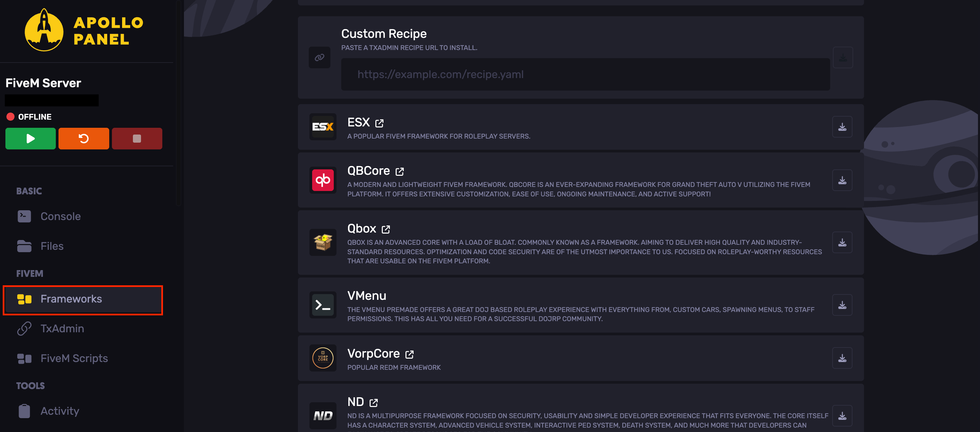The height and width of the screenshot is (432, 980).
Task: Open the Console page in sidebar
Action: (61, 216)
